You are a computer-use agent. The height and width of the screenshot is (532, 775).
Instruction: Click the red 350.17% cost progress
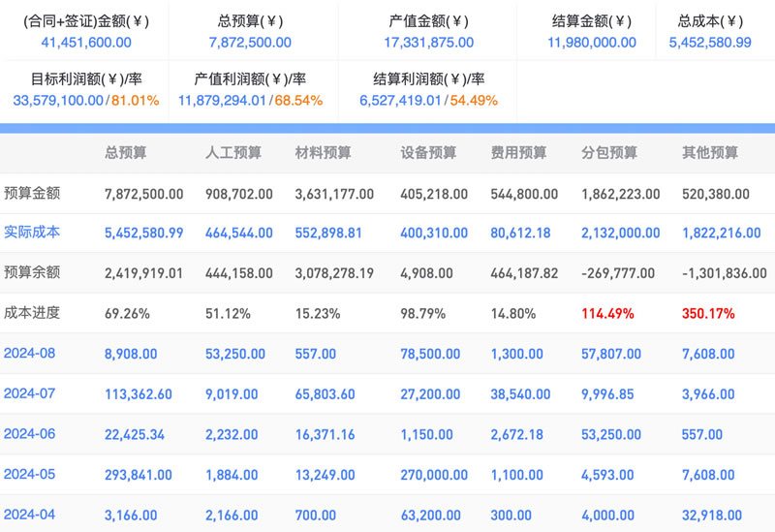pos(708,313)
